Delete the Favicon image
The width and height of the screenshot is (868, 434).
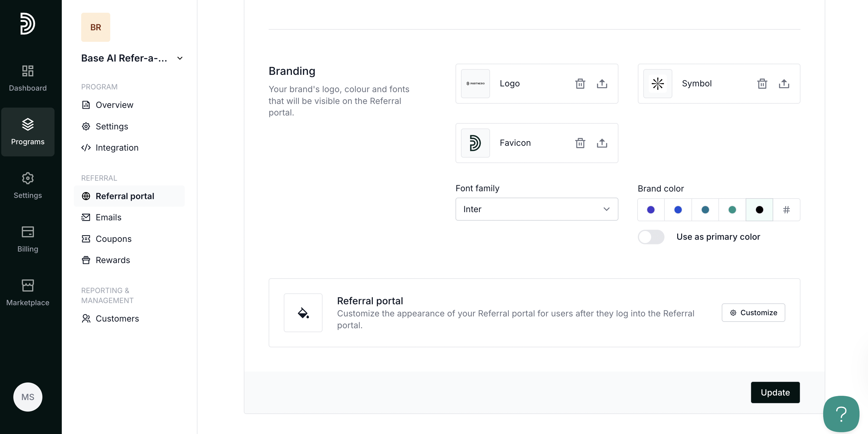pyautogui.click(x=580, y=143)
